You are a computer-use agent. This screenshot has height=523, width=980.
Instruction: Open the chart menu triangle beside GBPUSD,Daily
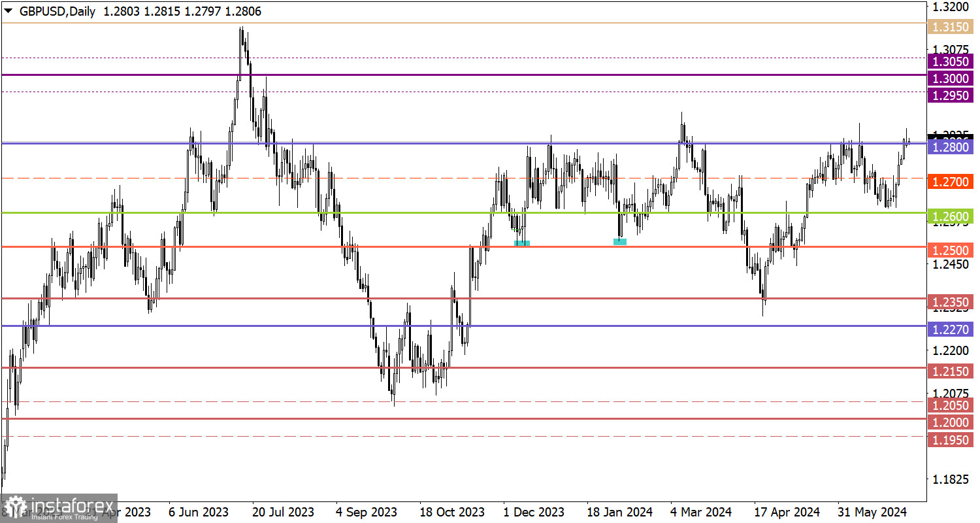click(8, 12)
